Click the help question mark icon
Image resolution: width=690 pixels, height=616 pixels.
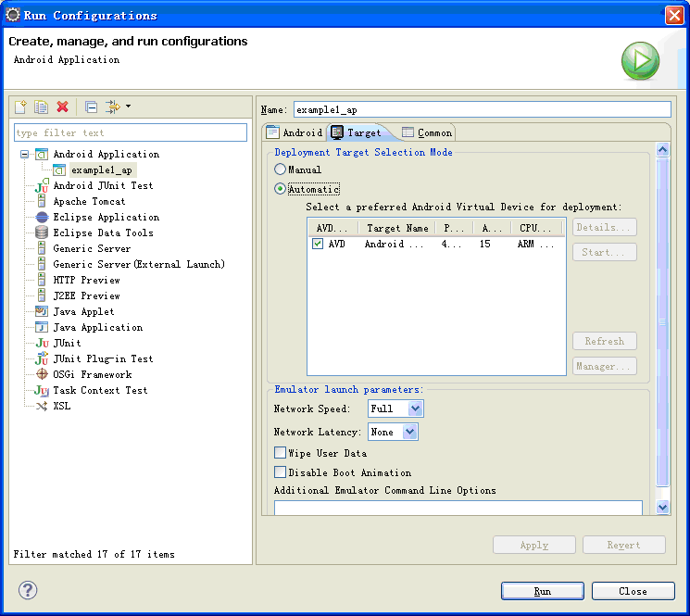pyautogui.click(x=28, y=590)
